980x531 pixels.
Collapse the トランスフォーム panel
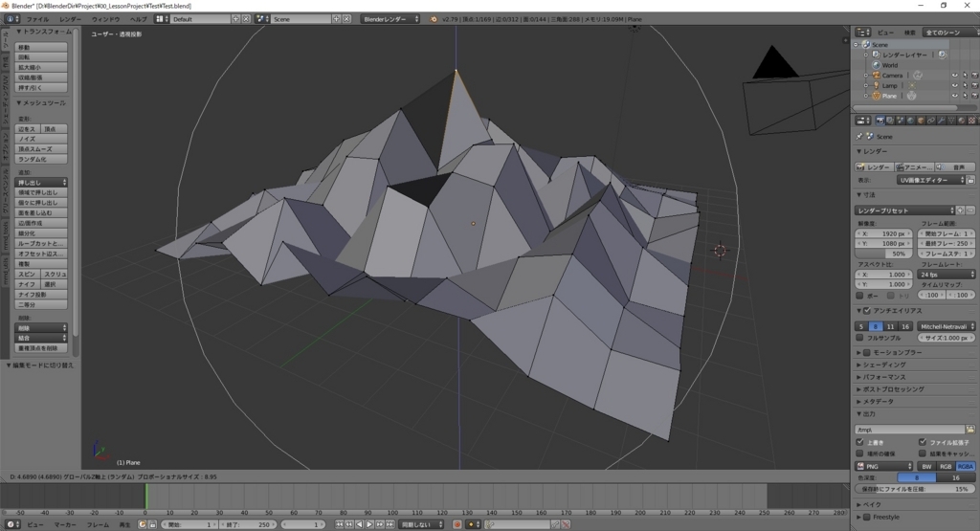pos(44,32)
